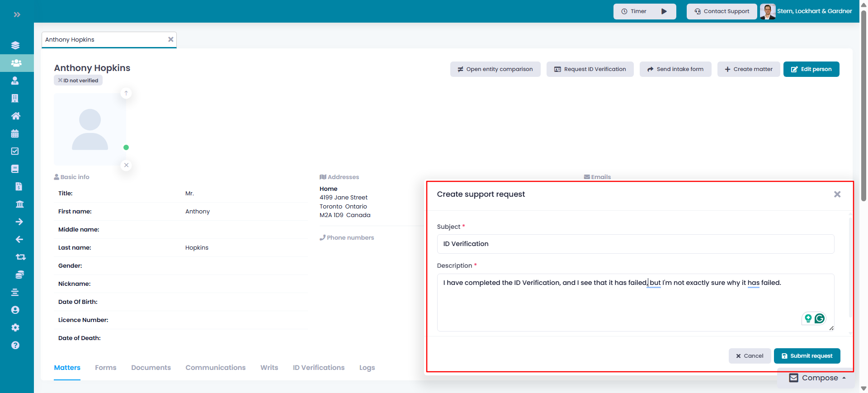The image size is (868, 393).
Task: Click the 'Hopkins' last name value
Action: pos(197,248)
